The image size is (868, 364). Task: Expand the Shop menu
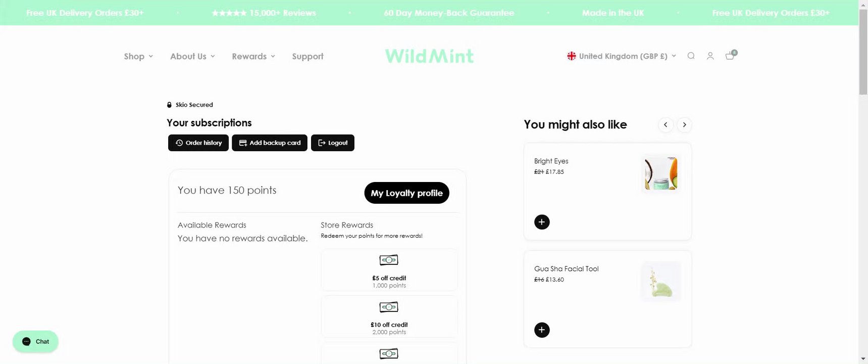click(138, 57)
